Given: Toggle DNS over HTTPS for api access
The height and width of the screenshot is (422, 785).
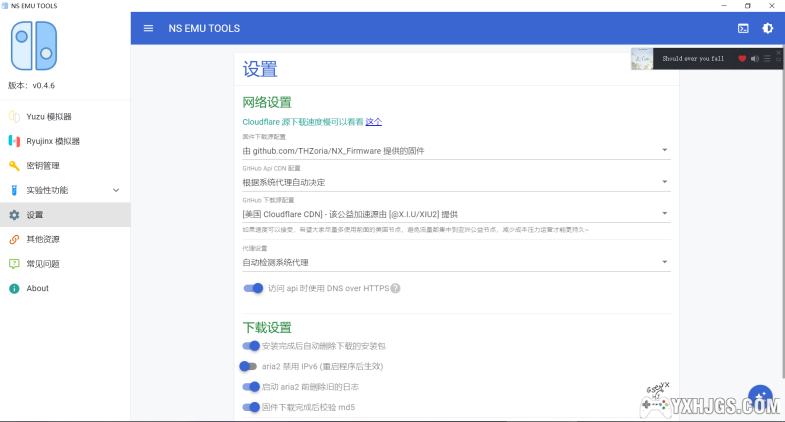Looking at the screenshot, I should click(253, 288).
